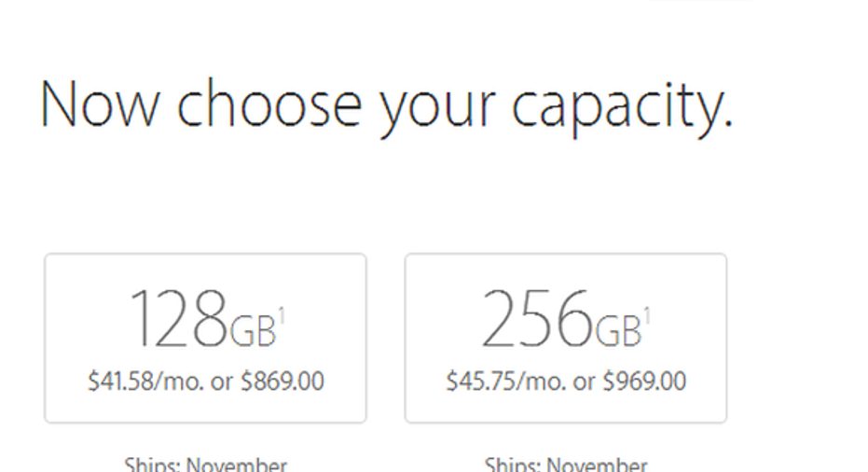Screen dimensions: 868x472
Task: Click the GB label after 128
Action: [252, 329]
